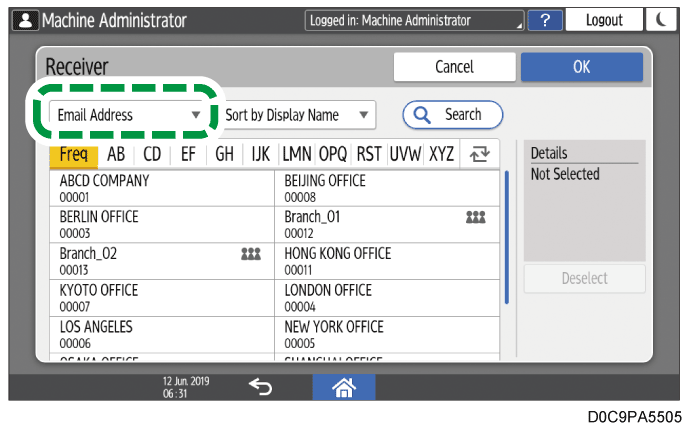Click the group icon on Branch_01
This screenshot has width=691, height=427.
click(476, 217)
